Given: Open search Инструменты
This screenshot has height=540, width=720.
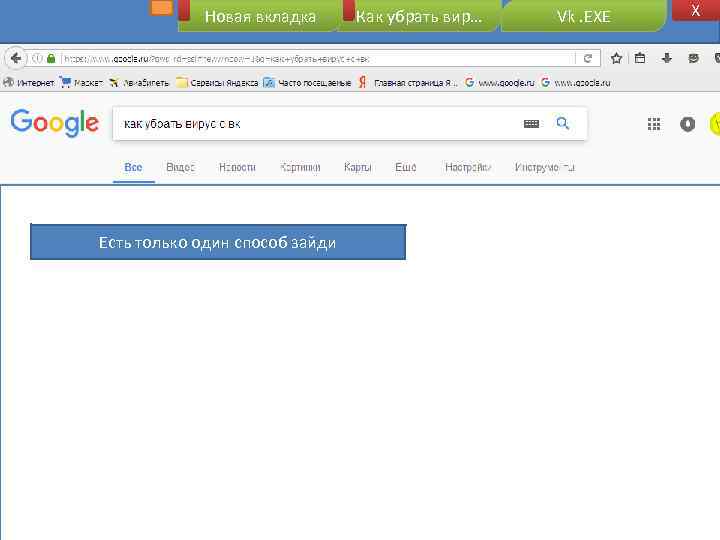Looking at the screenshot, I should point(545,167).
